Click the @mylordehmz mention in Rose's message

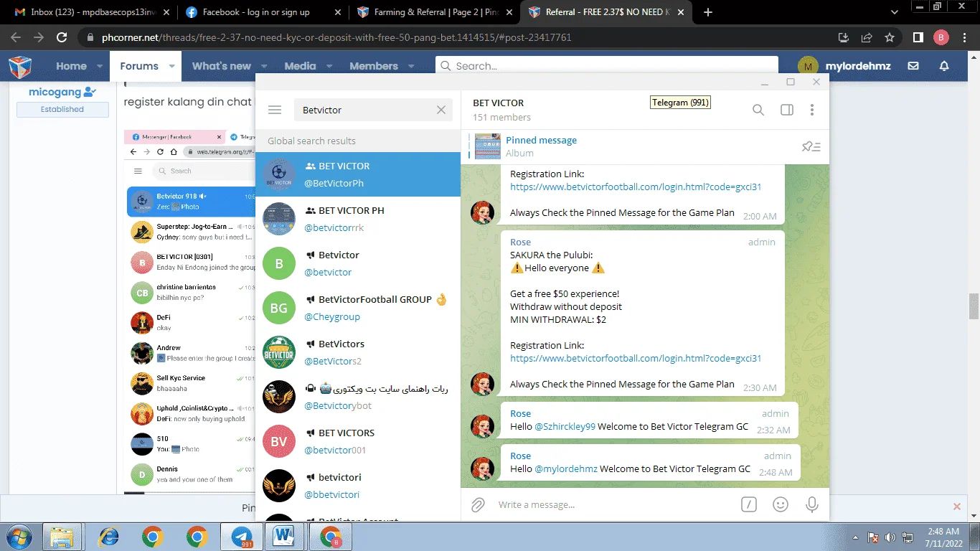tap(566, 468)
